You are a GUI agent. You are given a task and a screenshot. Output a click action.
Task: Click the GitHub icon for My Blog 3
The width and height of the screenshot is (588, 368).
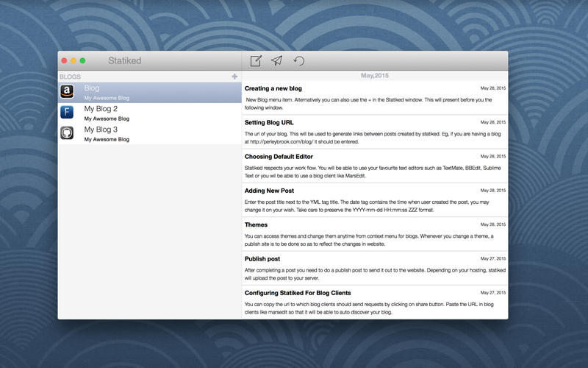[x=67, y=132]
